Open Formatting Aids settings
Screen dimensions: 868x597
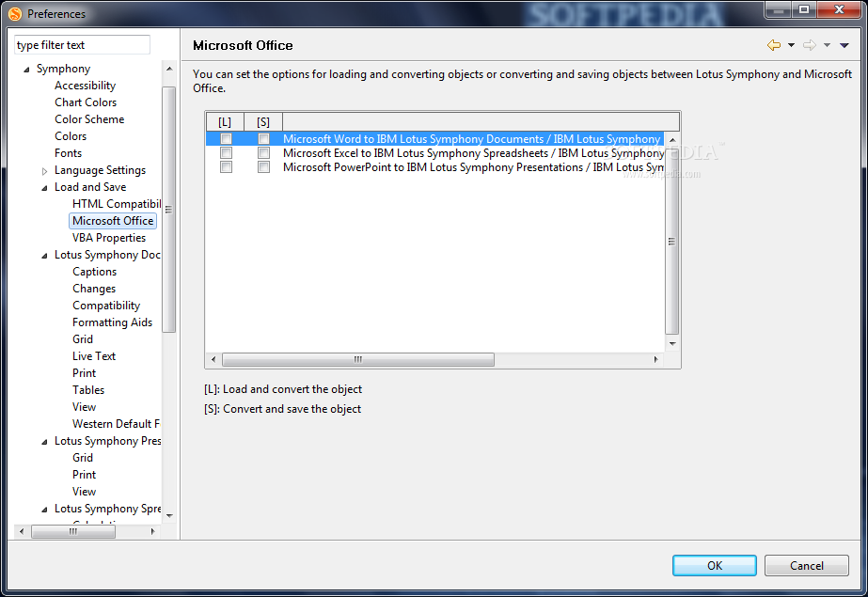112,322
